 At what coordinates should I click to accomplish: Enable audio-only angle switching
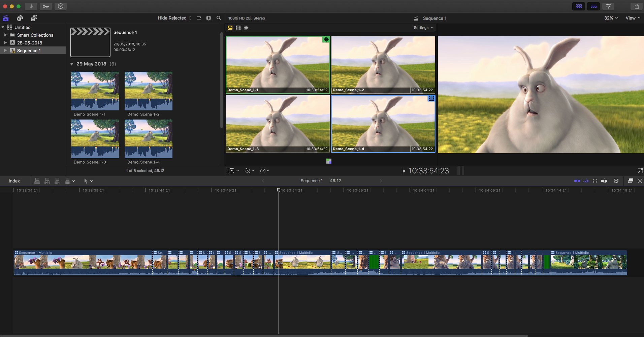(x=246, y=28)
